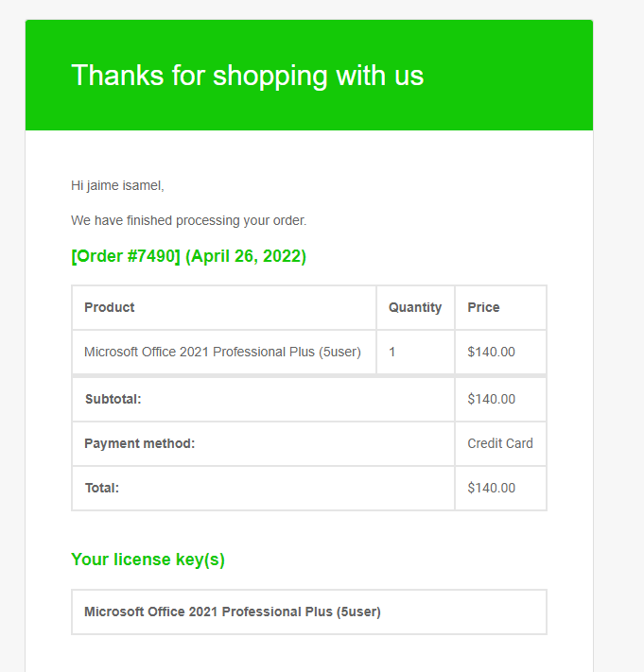Viewport: 644px width, 672px height.
Task: Click the Subtotal amount $140.00
Action: [492, 399]
